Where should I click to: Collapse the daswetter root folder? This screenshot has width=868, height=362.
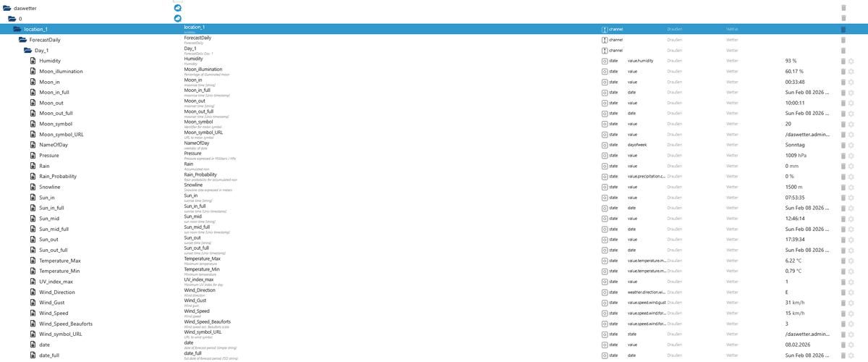(x=7, y=8)
